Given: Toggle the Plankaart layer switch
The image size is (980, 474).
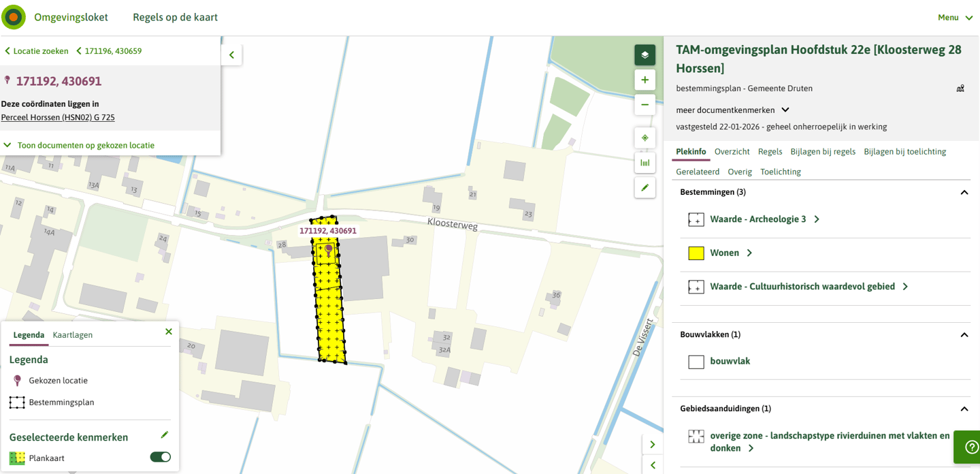Looking at the screenshot, I should 161,457.
